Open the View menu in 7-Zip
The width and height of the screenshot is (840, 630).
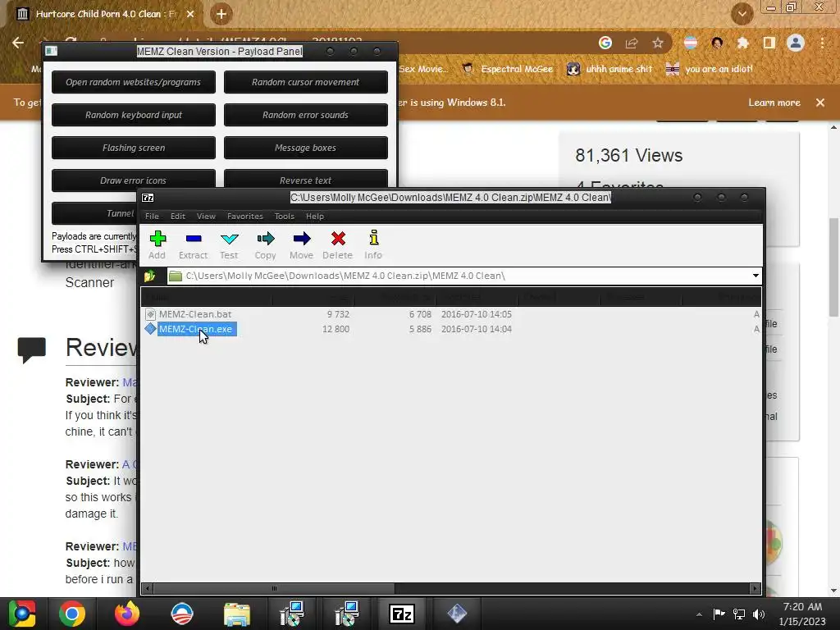(x=206, y=217)
